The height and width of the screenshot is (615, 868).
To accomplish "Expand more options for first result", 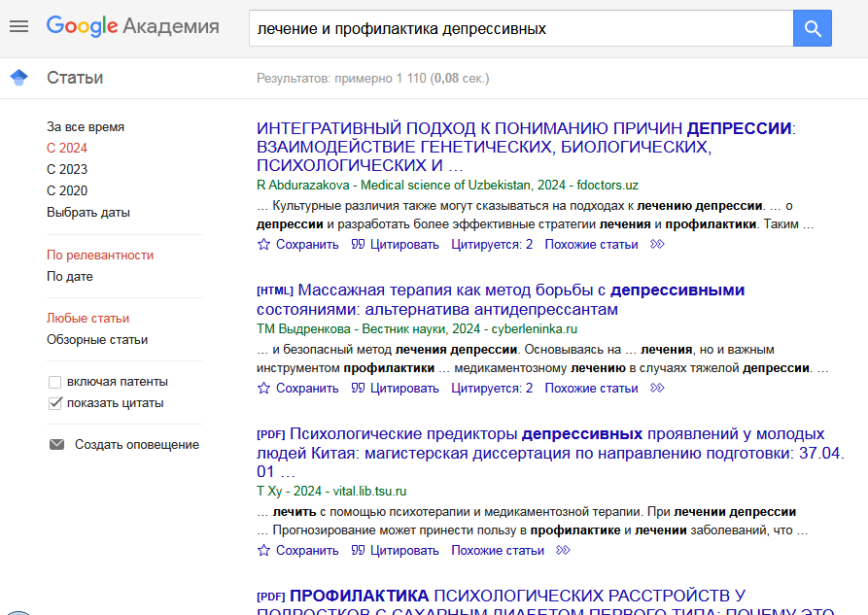I will click(657, 245).
